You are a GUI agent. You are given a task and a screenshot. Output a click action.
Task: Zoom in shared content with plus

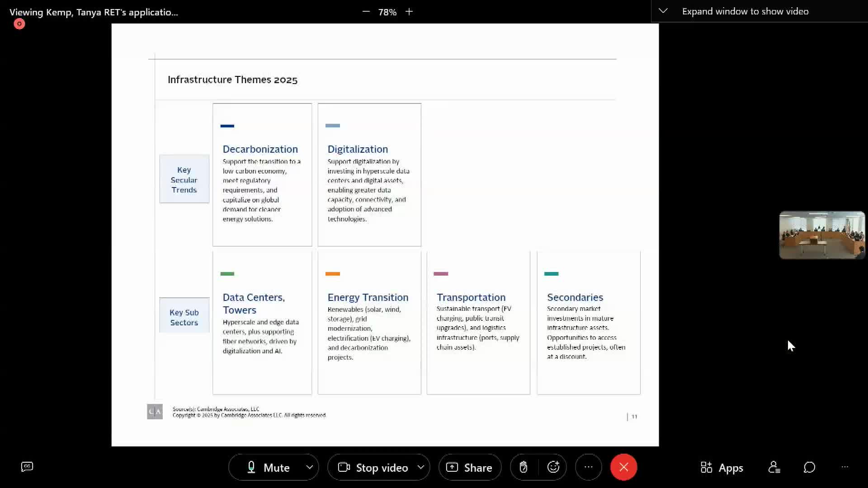coord(409,12)
